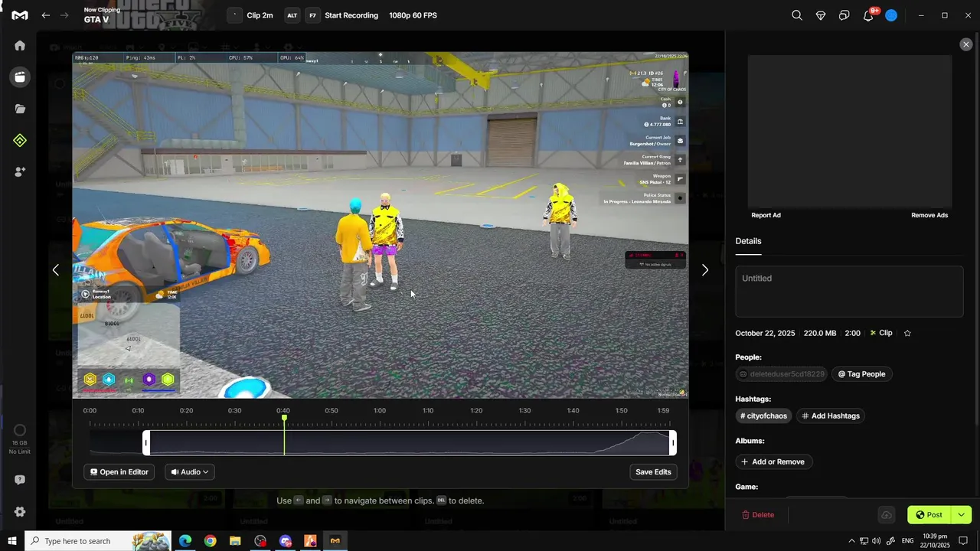Click the Untitled title input field
The height and width of the screenshot is (551, 980).
849,291
